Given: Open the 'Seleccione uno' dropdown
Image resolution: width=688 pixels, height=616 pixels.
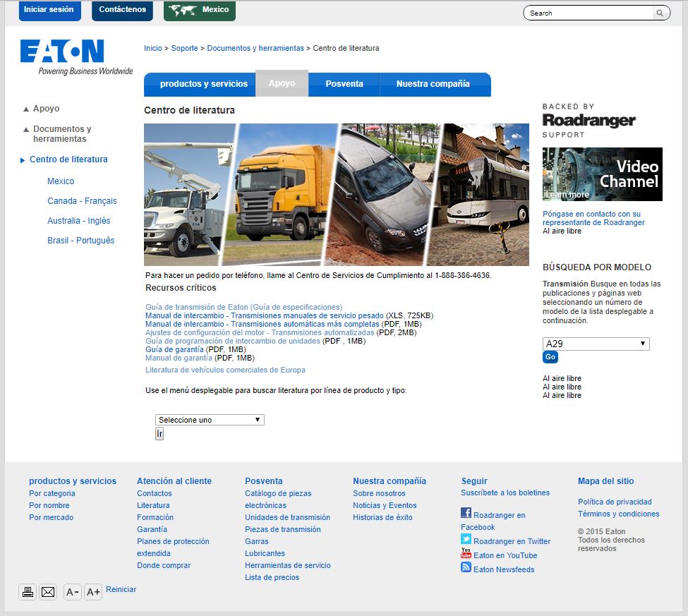Looking at the screenshot, I should [210, 420].
